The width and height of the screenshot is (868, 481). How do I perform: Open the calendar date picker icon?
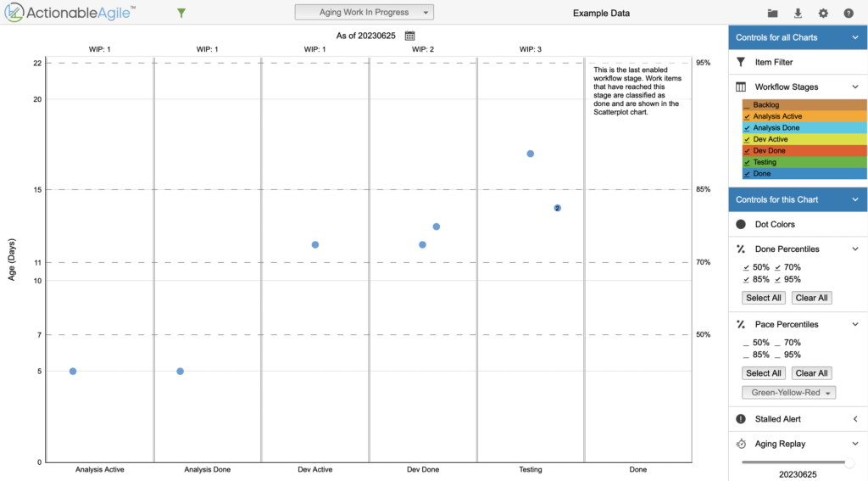409,36
